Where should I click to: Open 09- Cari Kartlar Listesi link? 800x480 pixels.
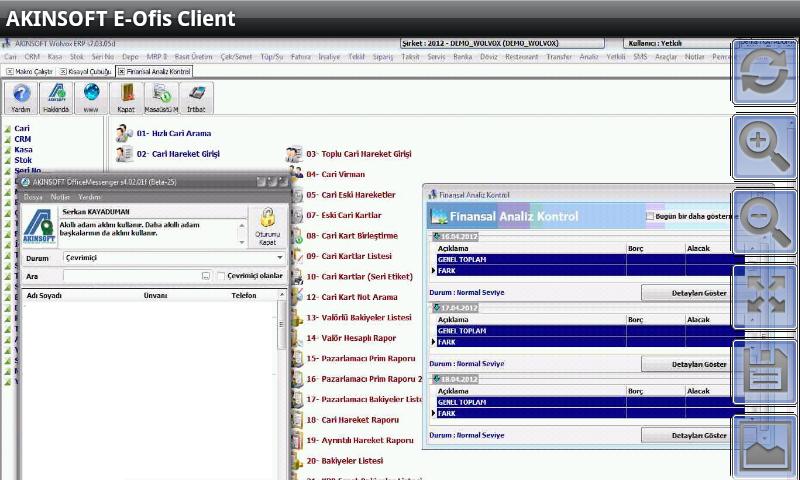[349, 256]
